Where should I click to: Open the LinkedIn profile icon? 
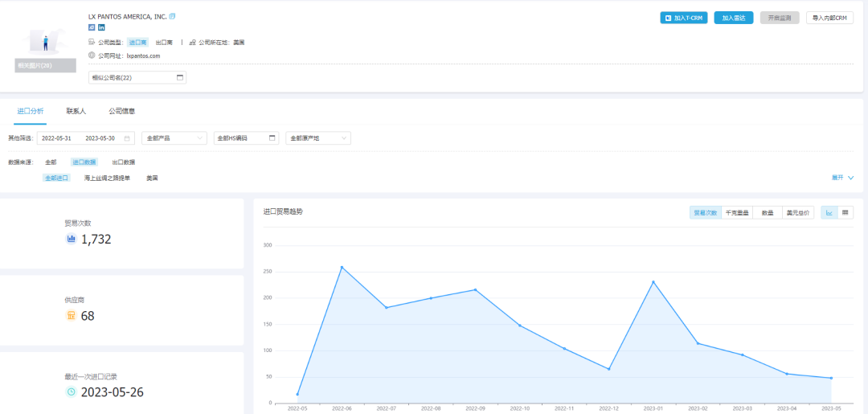(101, 28)
